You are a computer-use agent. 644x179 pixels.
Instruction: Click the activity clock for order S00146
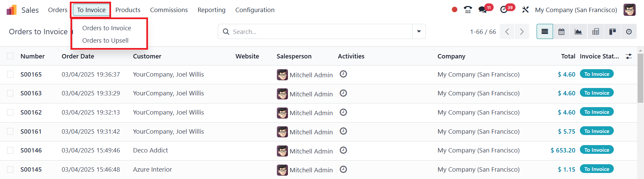click(x=343, y=150)
